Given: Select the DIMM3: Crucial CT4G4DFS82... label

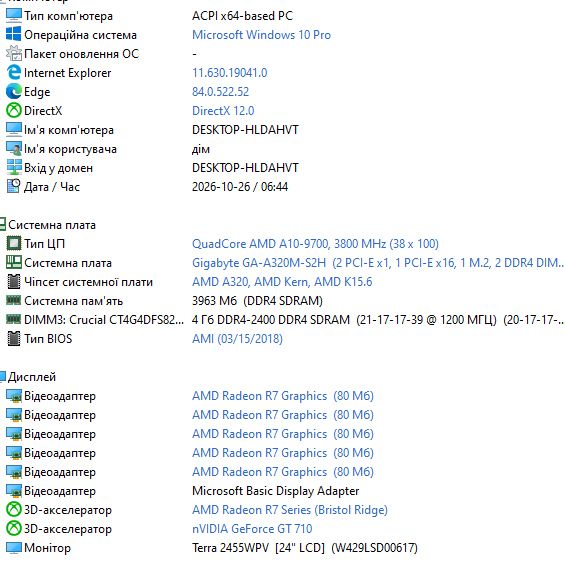Looking at the screenshot, I should click(104, 320).
